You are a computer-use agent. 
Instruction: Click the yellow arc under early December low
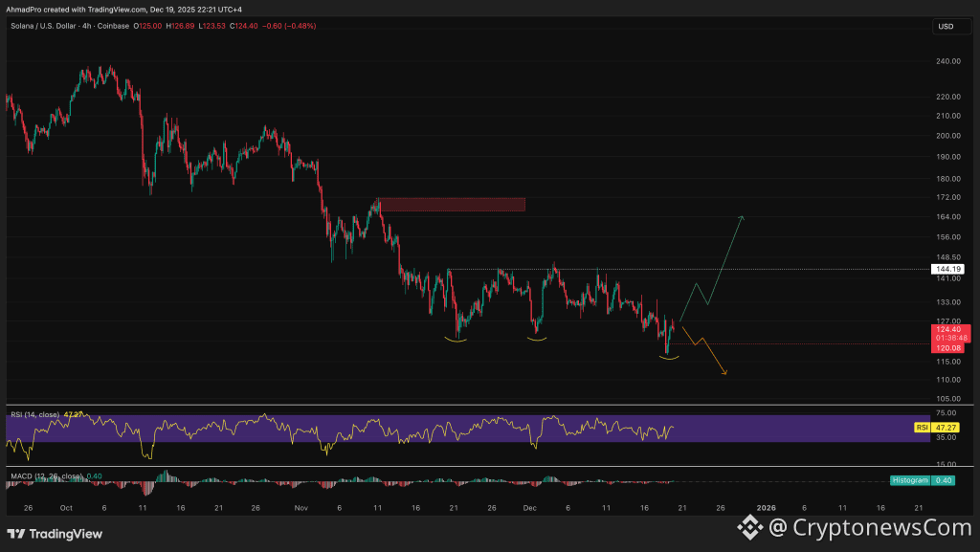(x=537, y=339)
